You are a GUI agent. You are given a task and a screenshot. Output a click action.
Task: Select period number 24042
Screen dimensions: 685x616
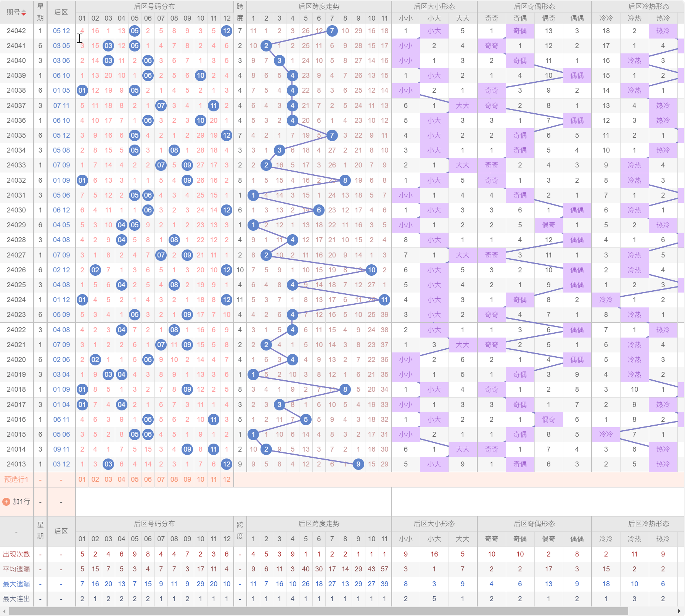tap(16, 31)
